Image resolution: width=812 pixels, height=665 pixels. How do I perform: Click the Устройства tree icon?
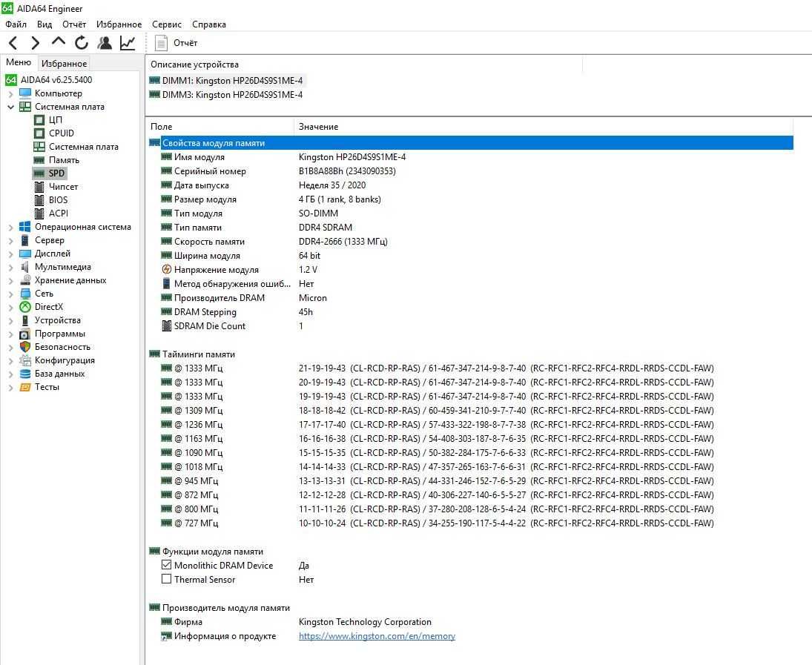(x=25, y=320)
